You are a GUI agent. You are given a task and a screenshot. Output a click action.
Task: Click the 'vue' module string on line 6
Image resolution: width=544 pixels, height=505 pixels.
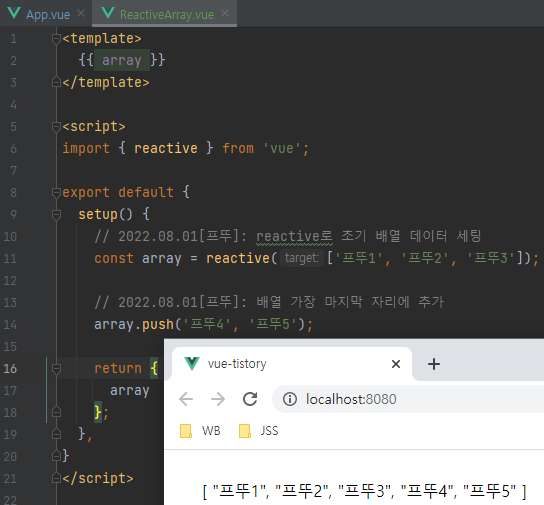[282, 149]
